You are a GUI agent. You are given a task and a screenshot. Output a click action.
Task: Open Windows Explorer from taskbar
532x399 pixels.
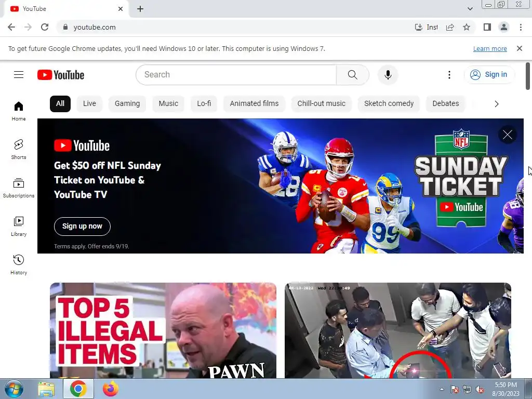pos(46,389)
